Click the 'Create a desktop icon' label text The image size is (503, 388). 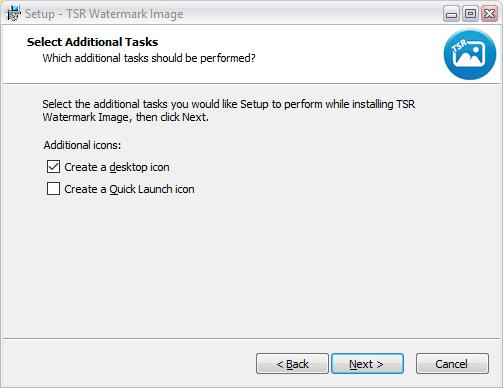[117, 167]
